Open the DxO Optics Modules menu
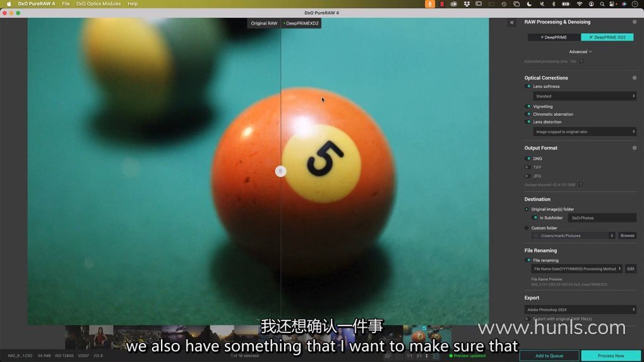This screenshot has height=362, width=644. [x=98, y=4]
